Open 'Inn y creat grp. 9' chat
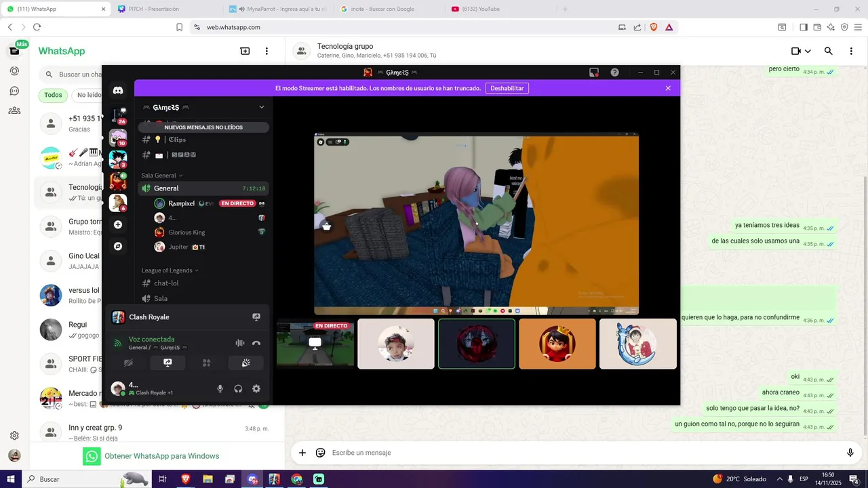 [156, 432]
